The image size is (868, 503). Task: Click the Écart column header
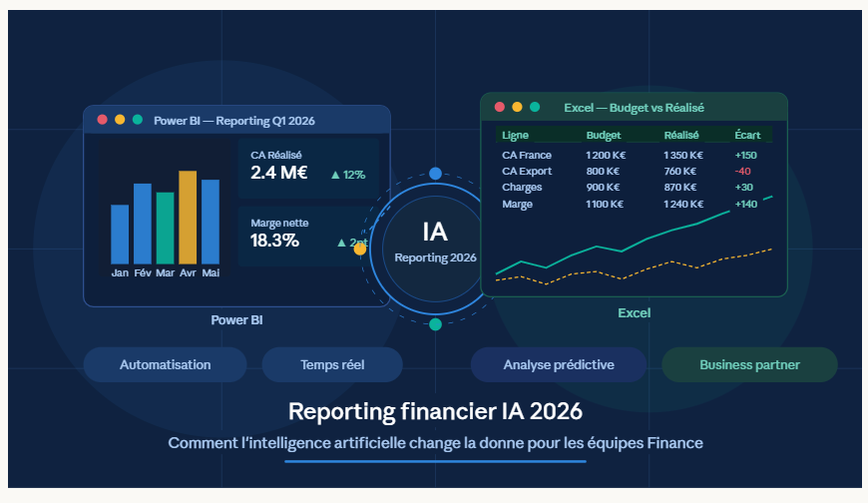coord(747,135)
